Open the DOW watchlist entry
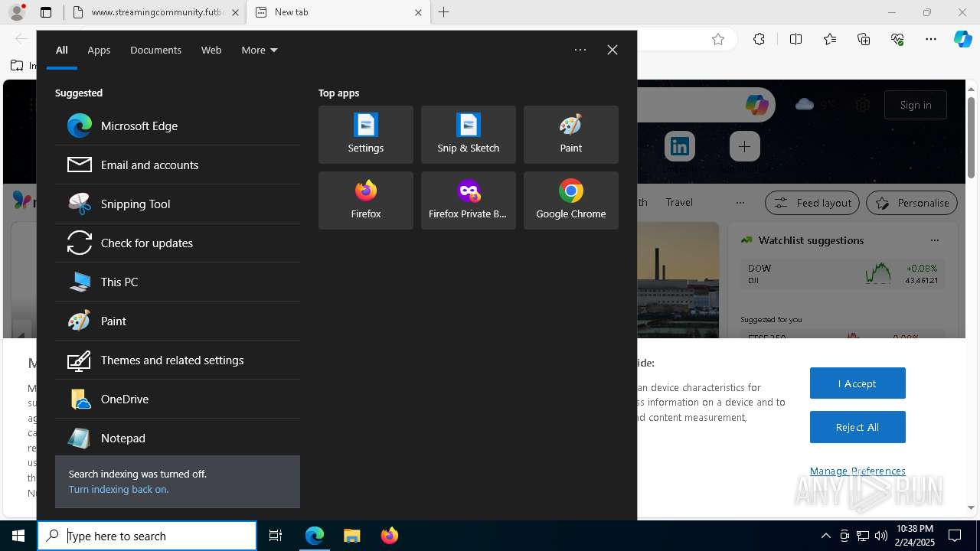980x551 pixels. tap(842, 274)
